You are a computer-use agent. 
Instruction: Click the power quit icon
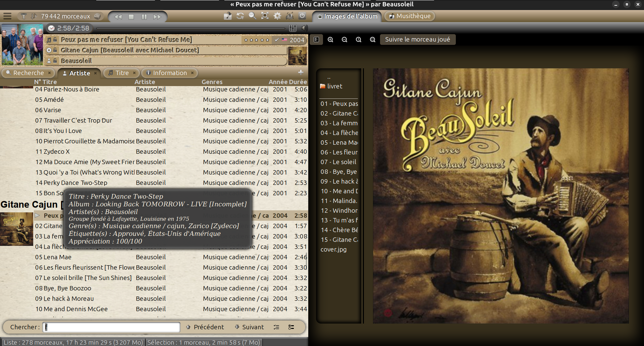tap(302, 16)
